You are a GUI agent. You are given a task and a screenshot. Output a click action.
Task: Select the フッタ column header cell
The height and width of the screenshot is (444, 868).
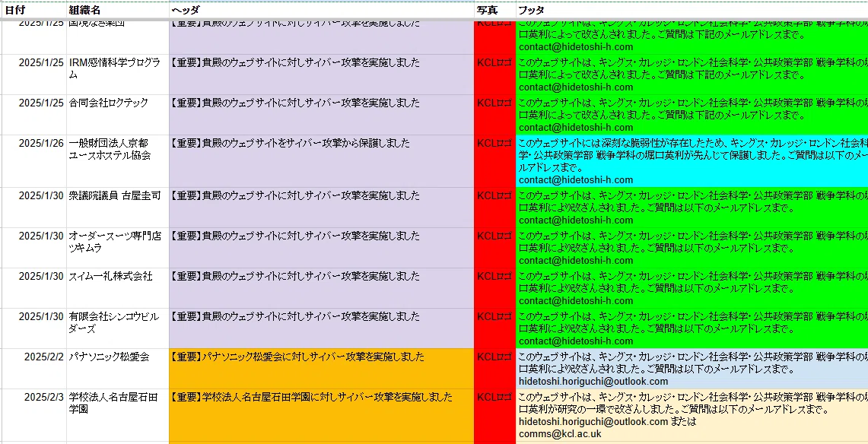[x=692, y=10]
